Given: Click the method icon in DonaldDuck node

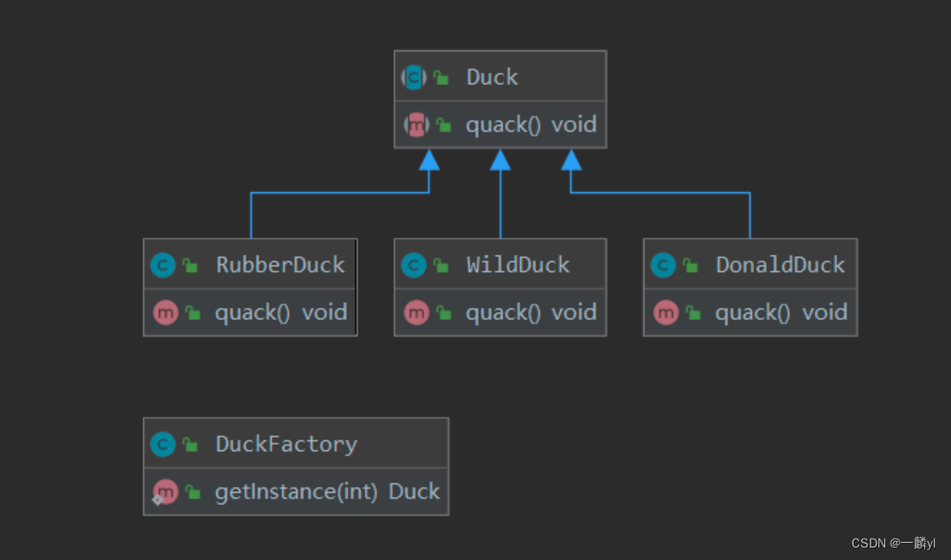Looking at the screenshot, I should pos(665,312).
